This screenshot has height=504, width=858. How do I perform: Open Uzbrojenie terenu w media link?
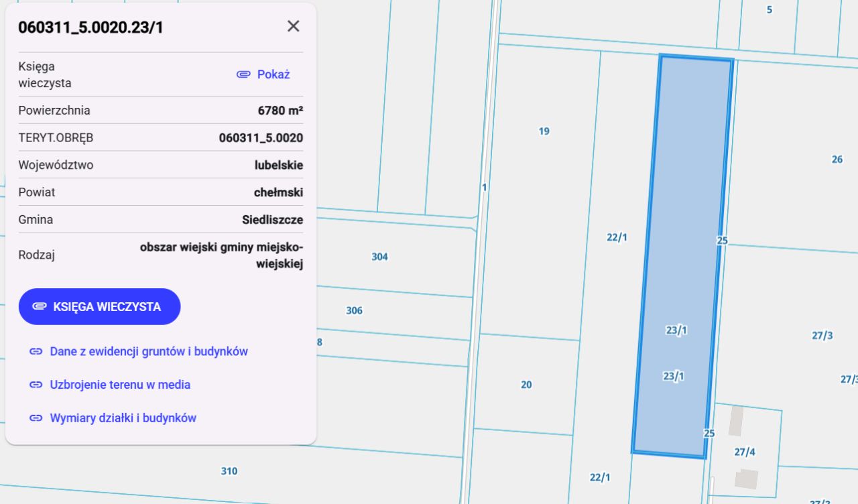(120, 385)
